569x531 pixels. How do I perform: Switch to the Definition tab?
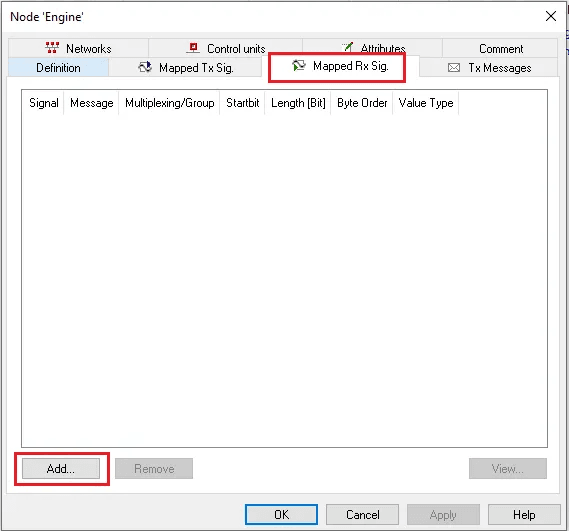58,68
